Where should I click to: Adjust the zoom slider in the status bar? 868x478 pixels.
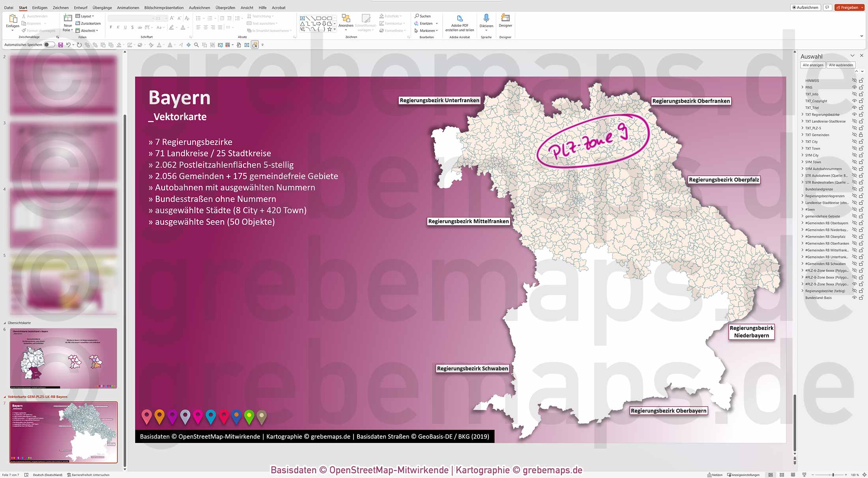pyautogui.click(x=832, y=475)
